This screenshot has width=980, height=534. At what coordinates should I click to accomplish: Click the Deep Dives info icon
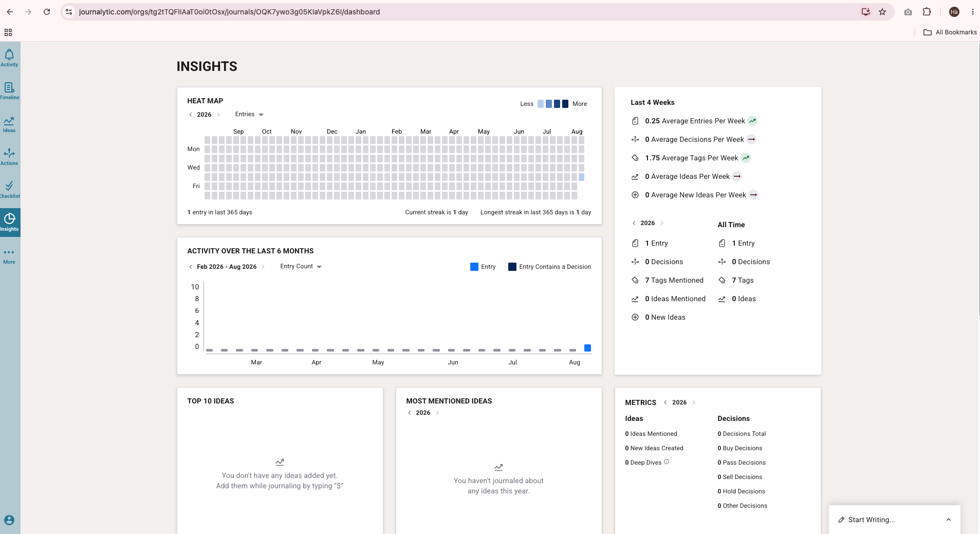pos(667,462)
